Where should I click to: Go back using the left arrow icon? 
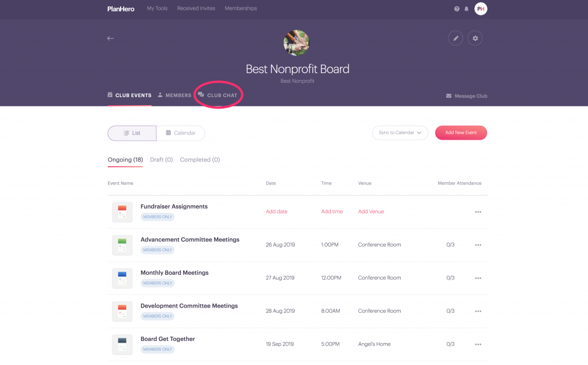110,39
